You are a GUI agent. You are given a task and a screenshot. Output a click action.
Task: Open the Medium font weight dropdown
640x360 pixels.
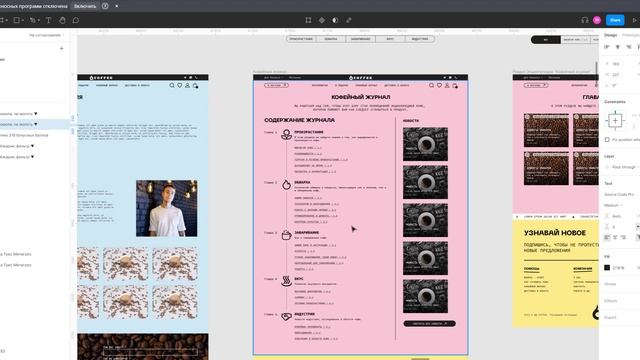point(613,205)
